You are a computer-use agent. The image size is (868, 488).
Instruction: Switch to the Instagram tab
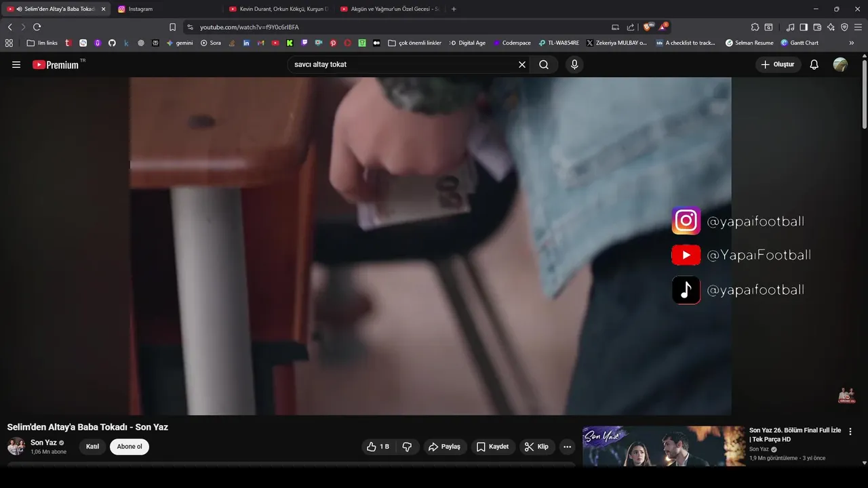coord(166,9)
